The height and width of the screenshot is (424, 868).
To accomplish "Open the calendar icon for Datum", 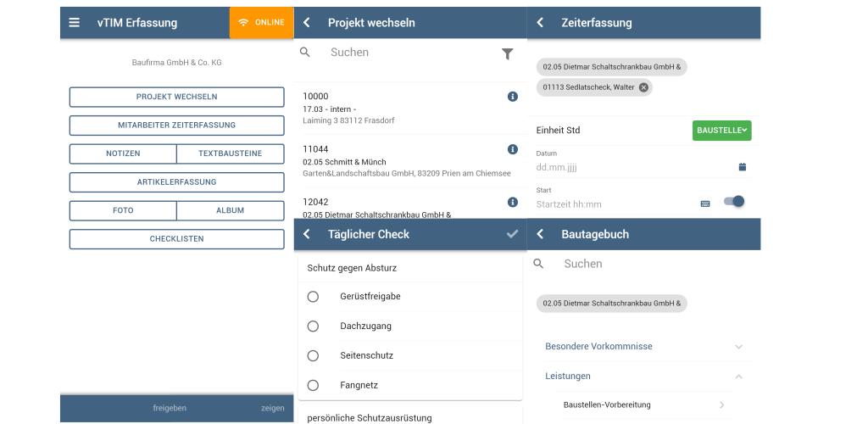I will (x=743, y=166).
